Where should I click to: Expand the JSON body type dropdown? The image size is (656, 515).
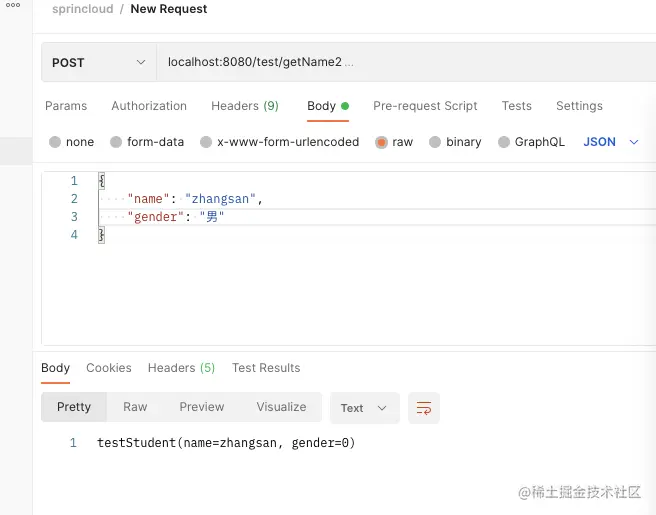tap(611, 142)
